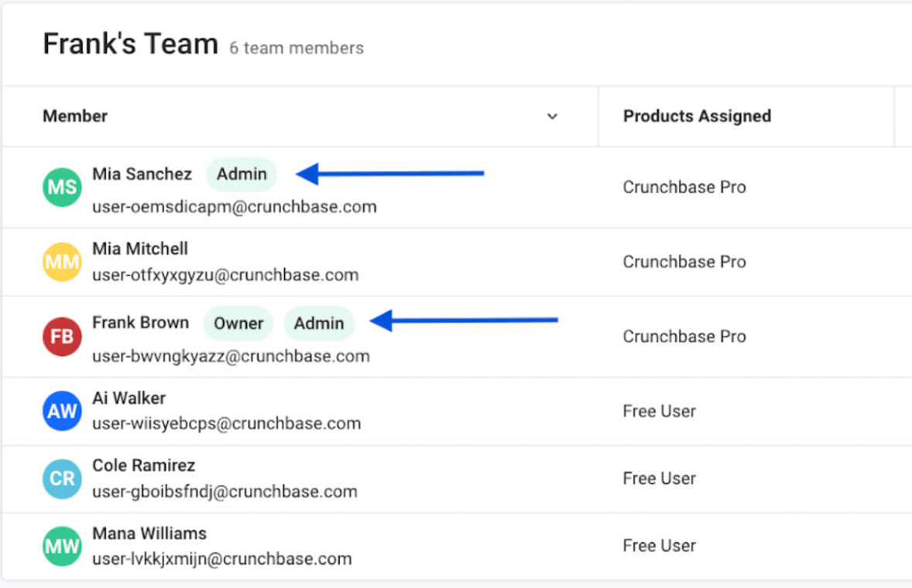Click Crunchbase Pro in Frank Brown's row
The height and width of the screenshot is (588, 912).
tap(684, 337)
